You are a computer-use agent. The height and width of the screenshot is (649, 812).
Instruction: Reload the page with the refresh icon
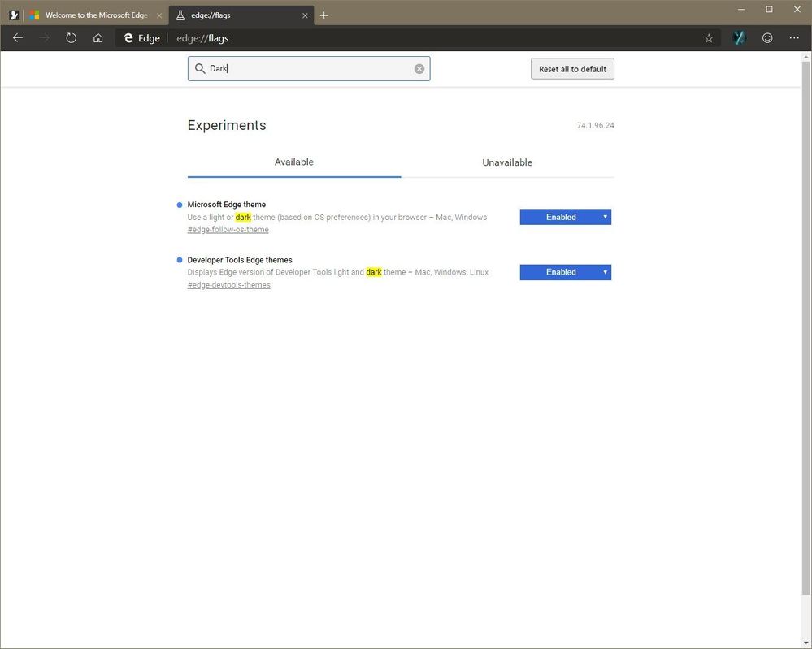(71, 38)
